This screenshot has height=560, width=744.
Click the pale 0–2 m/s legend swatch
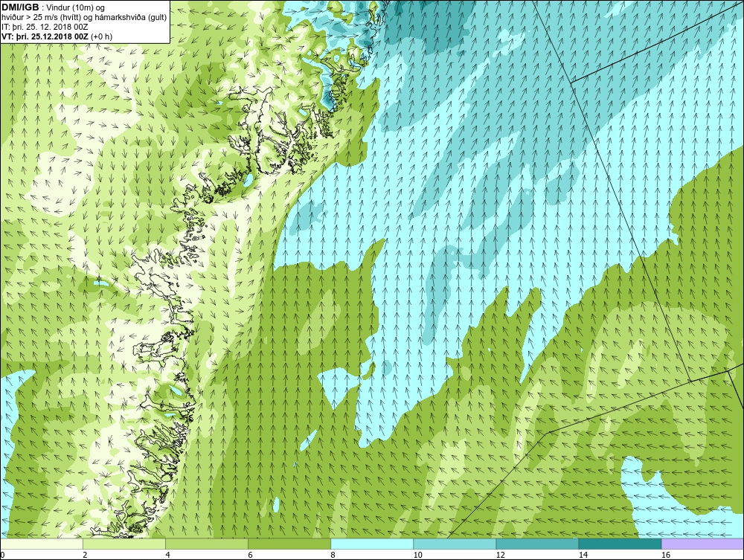click(42, 544)
